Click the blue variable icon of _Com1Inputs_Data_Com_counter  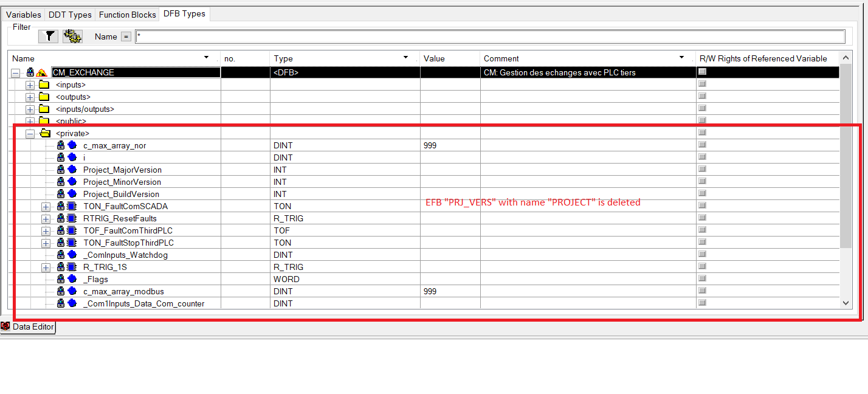pyautogui.click(x=72, y=303)
